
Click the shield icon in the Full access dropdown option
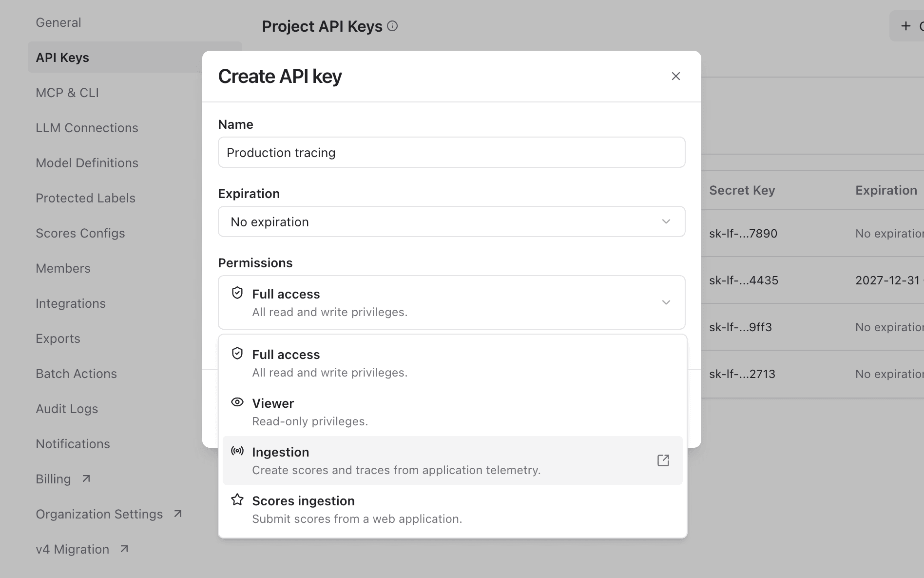point(237,354)
